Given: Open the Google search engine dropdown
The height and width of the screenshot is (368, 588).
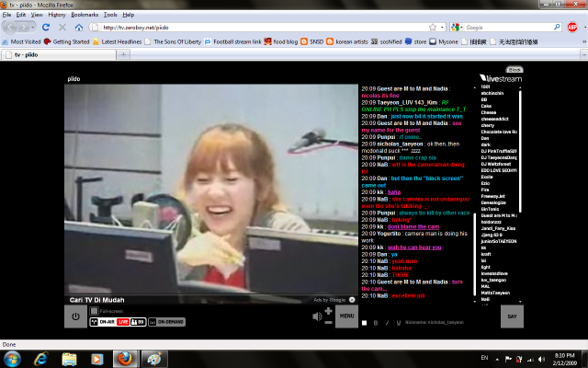Looking at the screenshot, I should (458, 27).
